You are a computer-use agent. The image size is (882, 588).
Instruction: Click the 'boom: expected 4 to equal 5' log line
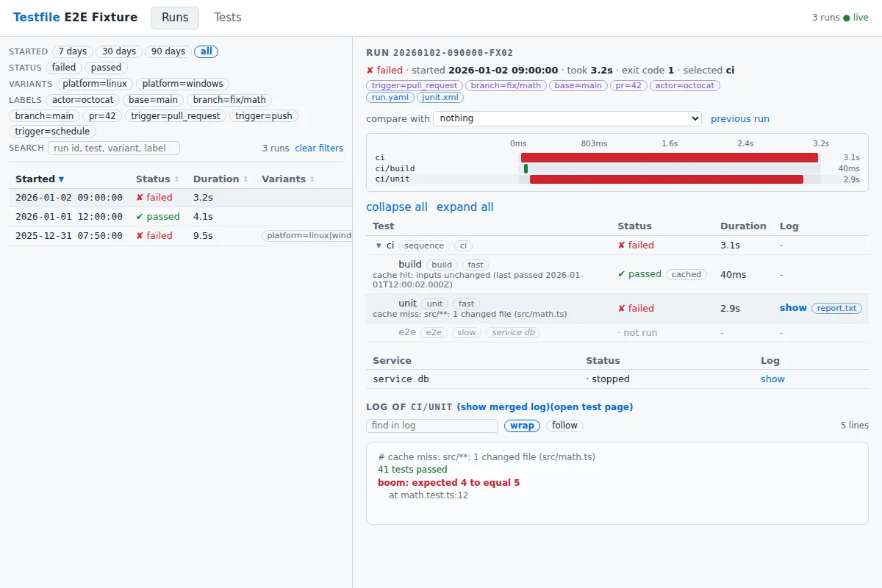pos(448,483)
